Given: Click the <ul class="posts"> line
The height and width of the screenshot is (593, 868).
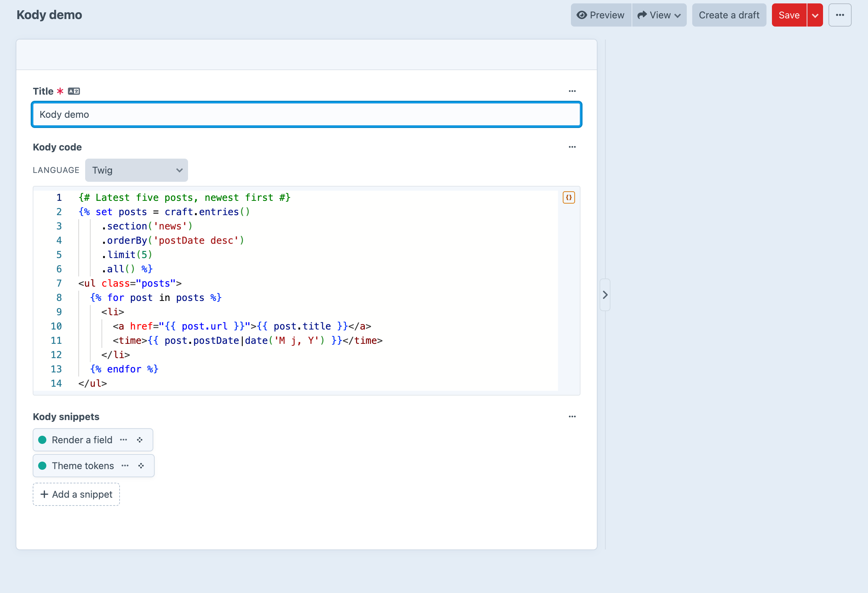Looking at the screenshot, I should (x=130, y=283).
